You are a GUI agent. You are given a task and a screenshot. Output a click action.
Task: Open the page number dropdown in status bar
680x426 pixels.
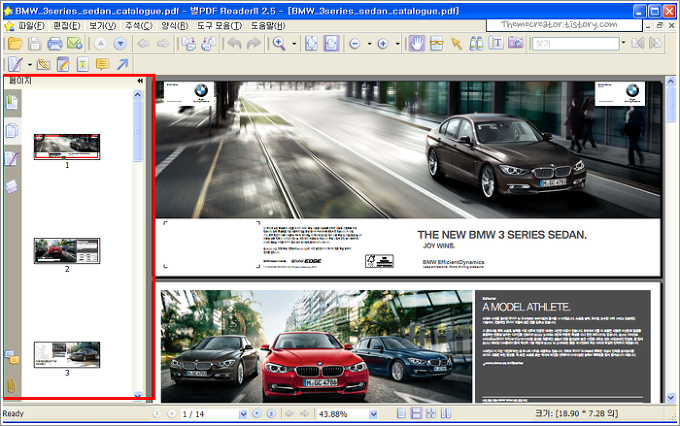[243, 414]
